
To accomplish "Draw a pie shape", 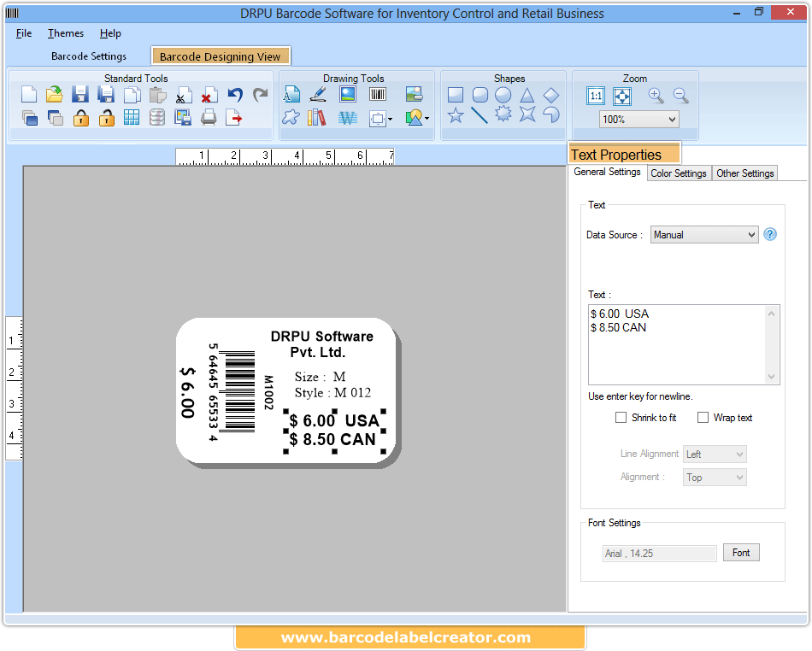I will tap(551, 114).
